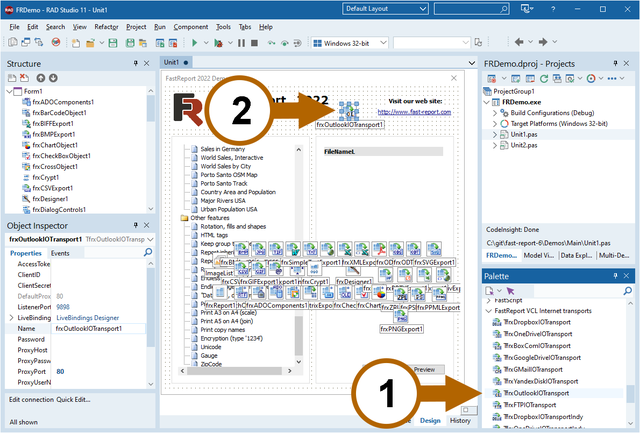Click green Refresh icon in Projects panel
640x433 pixels.
click(x=544, y=78)
